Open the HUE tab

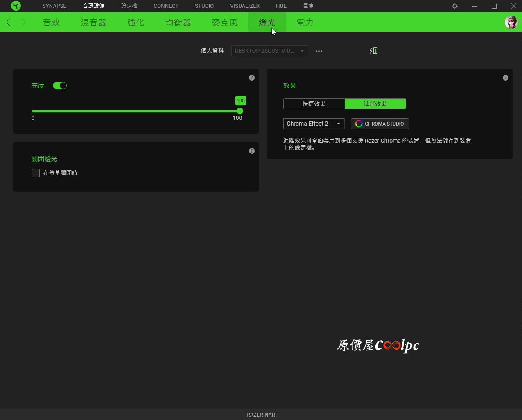[x=281, y=6]
